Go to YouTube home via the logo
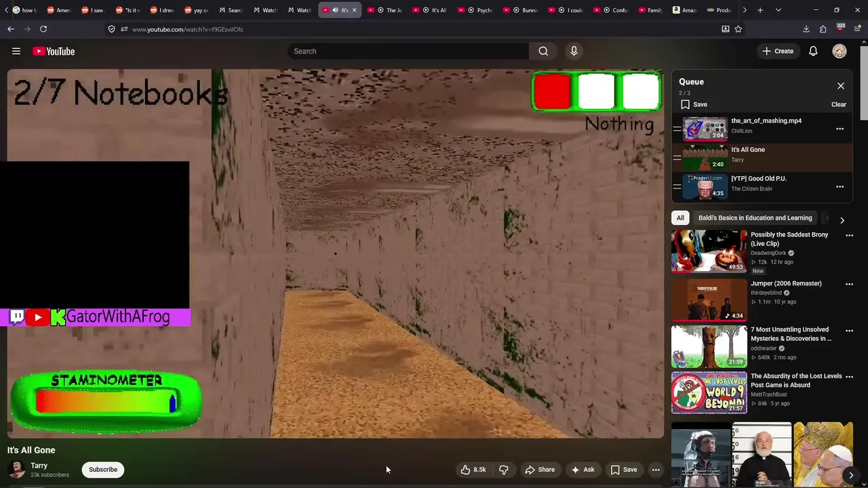Image resolution: width=868 pixels, height=488 pixels. click(x=54, y=51)
